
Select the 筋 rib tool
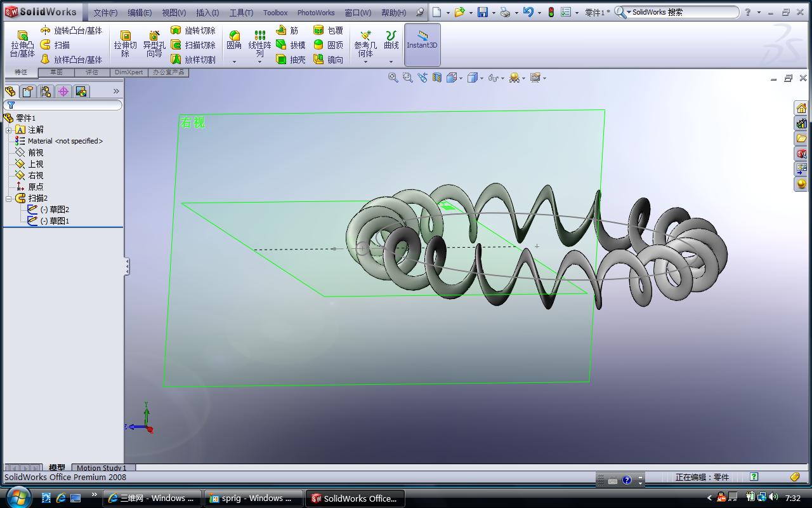(287, 30)
